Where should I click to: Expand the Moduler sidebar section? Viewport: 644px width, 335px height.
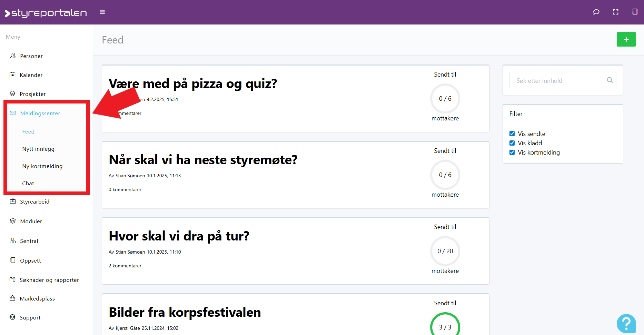coord(31,221)
